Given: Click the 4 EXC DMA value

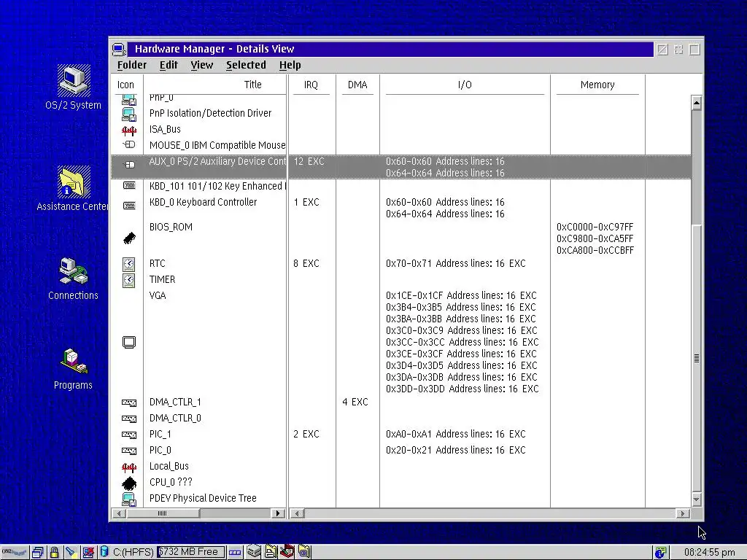Looking at the screenshot, I should pyautogui.click(x=355, y=402).
